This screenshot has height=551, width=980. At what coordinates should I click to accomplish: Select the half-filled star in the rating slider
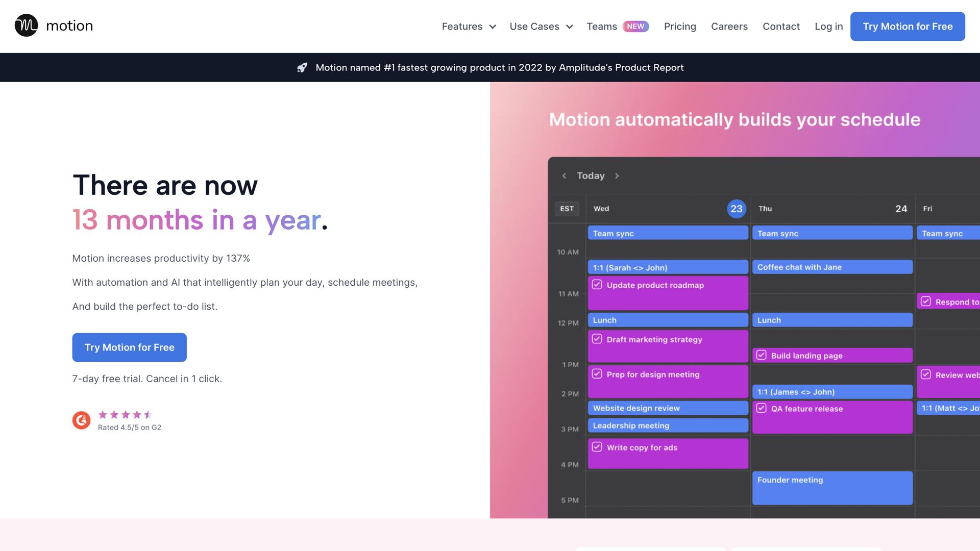149,415
